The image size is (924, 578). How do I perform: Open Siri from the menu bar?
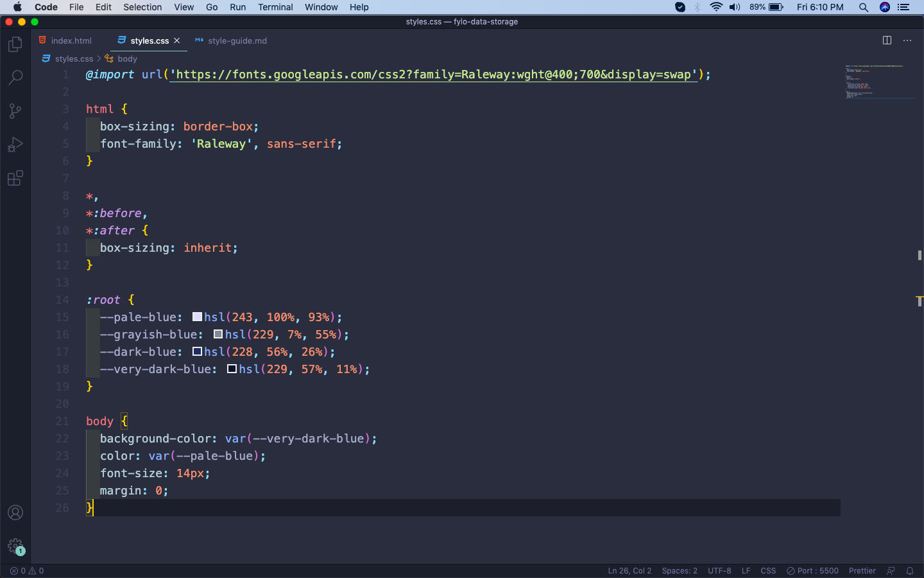(x=885, y=7)
